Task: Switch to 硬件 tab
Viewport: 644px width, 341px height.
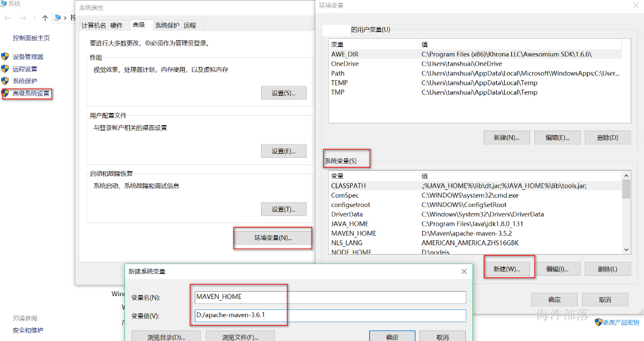Action: tap(116, 25)
